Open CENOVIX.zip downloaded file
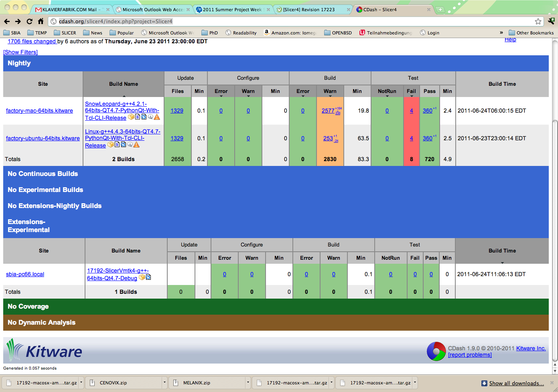This screenshot has height=392, width=558. 124,383
